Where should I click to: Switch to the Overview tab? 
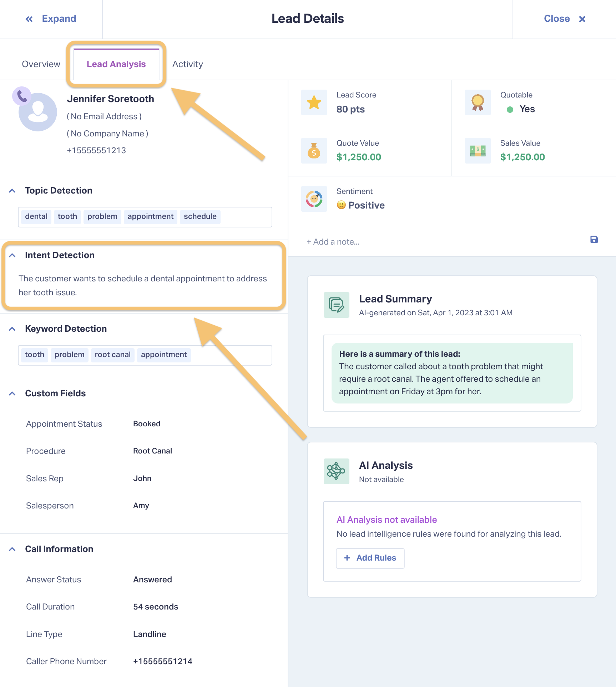coord(41,64)
